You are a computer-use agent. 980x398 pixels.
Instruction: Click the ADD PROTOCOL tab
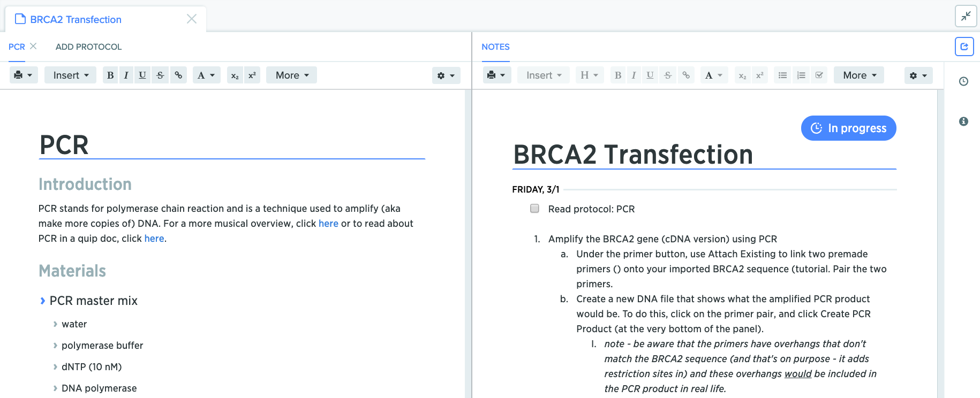88,47
